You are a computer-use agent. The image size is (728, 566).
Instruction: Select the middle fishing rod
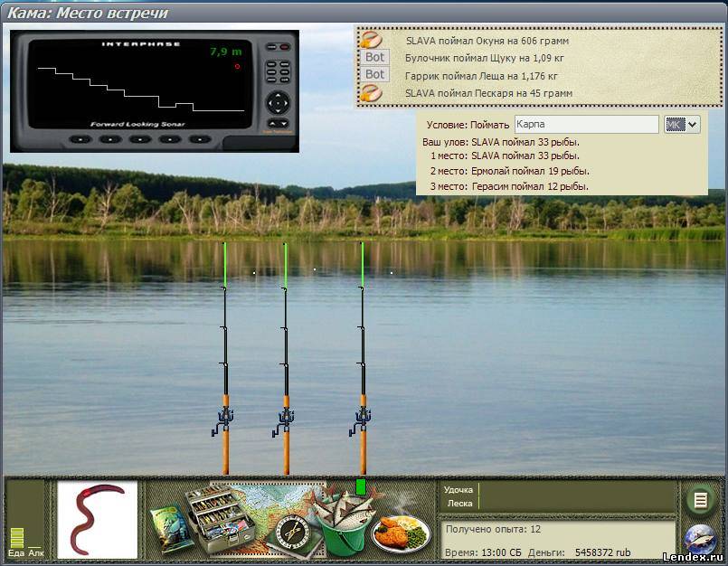pos(286,357)
